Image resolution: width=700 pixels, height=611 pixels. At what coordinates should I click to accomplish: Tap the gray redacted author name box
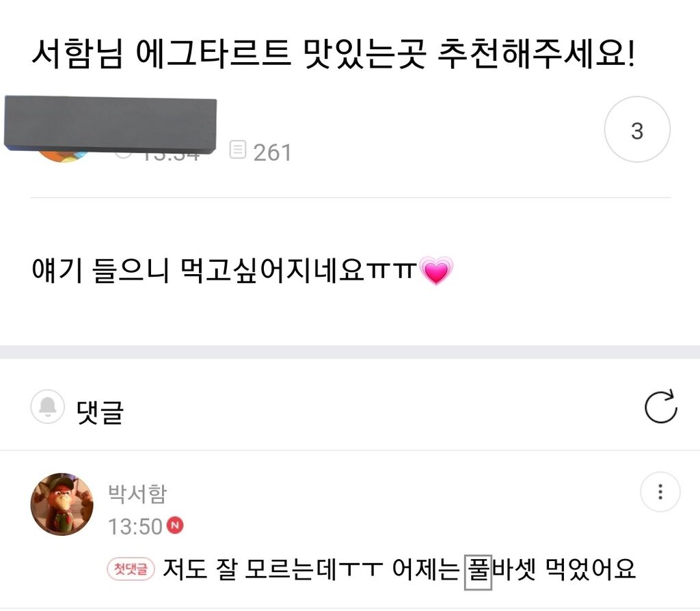[110, 124]
